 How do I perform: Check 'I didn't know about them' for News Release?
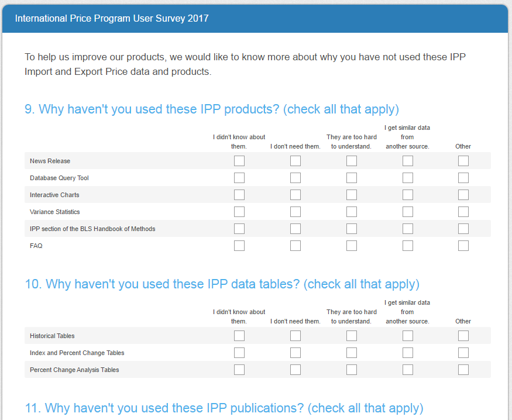(239, 161)
